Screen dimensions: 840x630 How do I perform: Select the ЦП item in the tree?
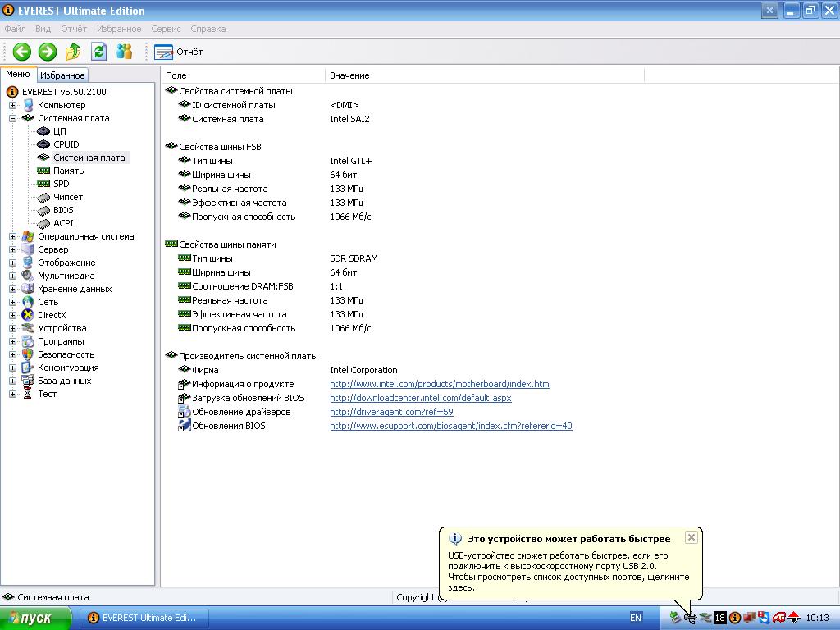click(59, 131)
